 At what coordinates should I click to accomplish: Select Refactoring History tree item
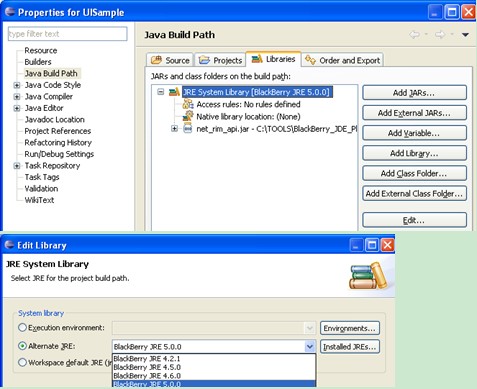tap(58, 142)
